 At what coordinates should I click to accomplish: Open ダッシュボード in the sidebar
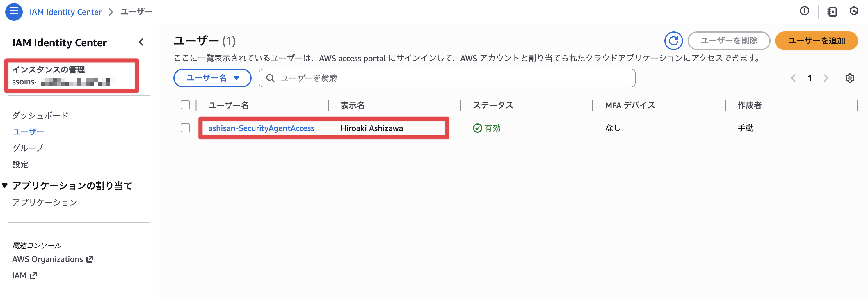[x=40, y=116]
